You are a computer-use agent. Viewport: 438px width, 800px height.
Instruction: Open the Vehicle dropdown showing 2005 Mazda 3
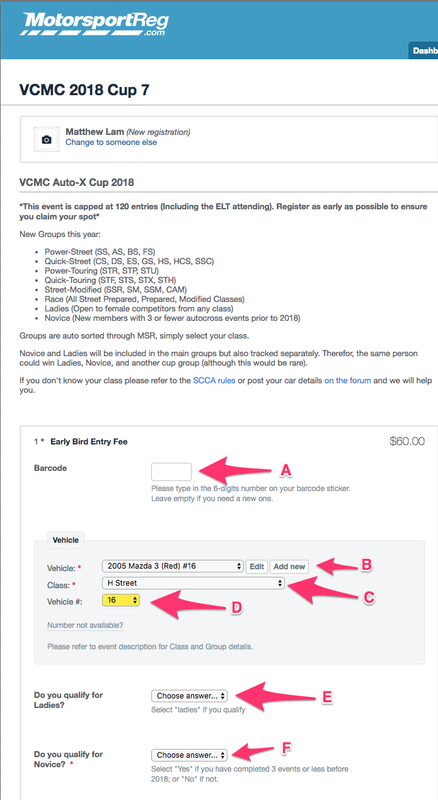point(173,566)
